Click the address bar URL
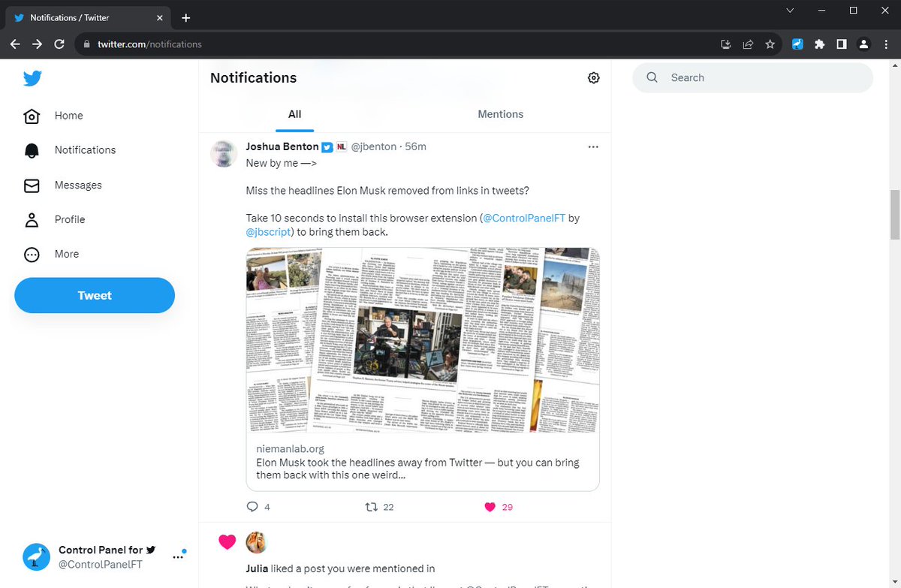The image size is (901, 588). (x=149, y=44)
